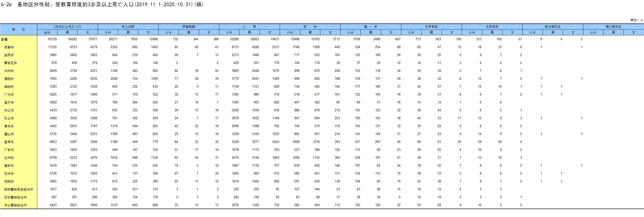Select the 遂宁市 row label
Image resolution: width=644 pixels, height=217 pixels.
coord(9,103)
